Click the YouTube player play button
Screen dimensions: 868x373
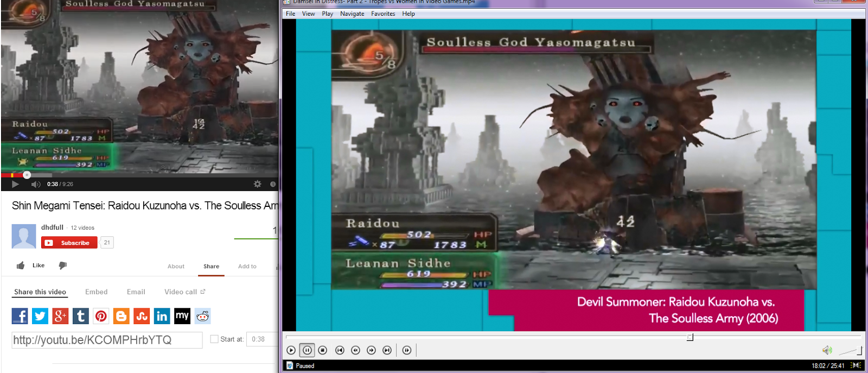[15, 184]
